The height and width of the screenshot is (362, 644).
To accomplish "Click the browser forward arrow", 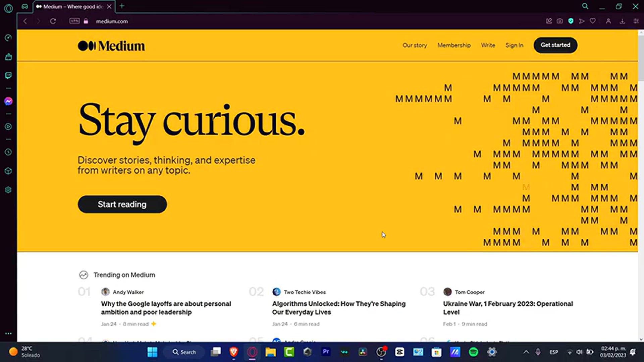I will [38, 21].
